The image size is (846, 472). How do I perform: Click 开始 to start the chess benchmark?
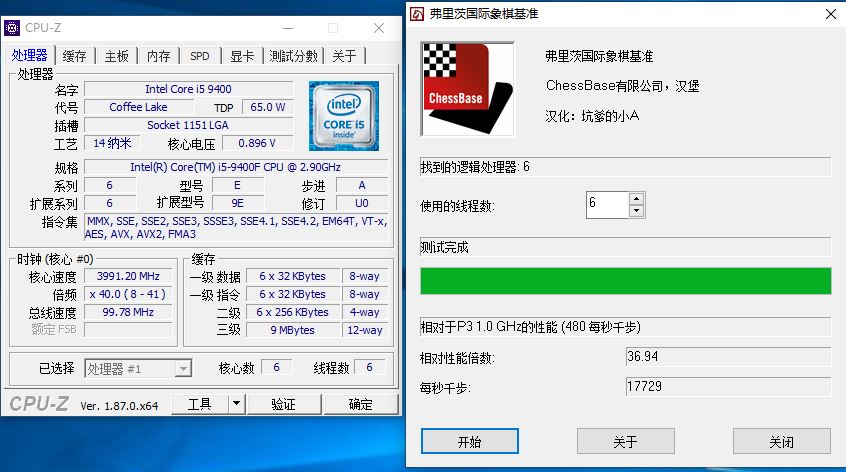pyautogui.click(x=469, y=442)
